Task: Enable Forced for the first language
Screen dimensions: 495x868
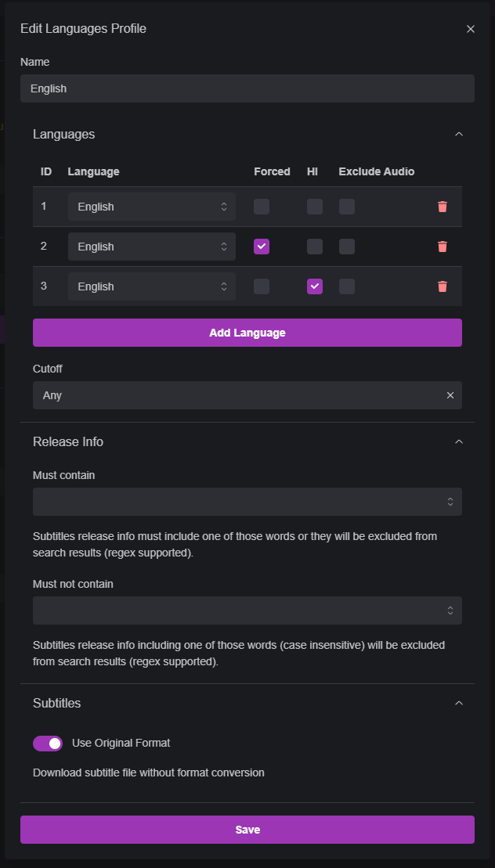Action: click(x=261, y=207)
